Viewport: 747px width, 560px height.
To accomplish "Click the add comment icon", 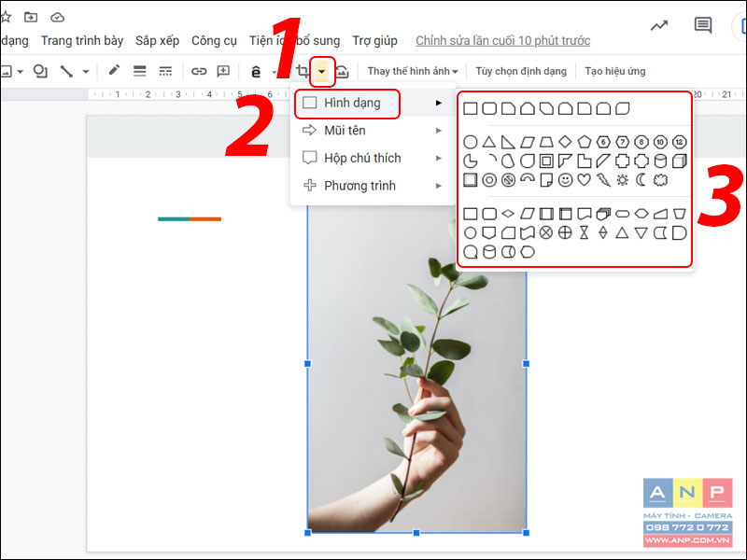I will click(223, 72).
